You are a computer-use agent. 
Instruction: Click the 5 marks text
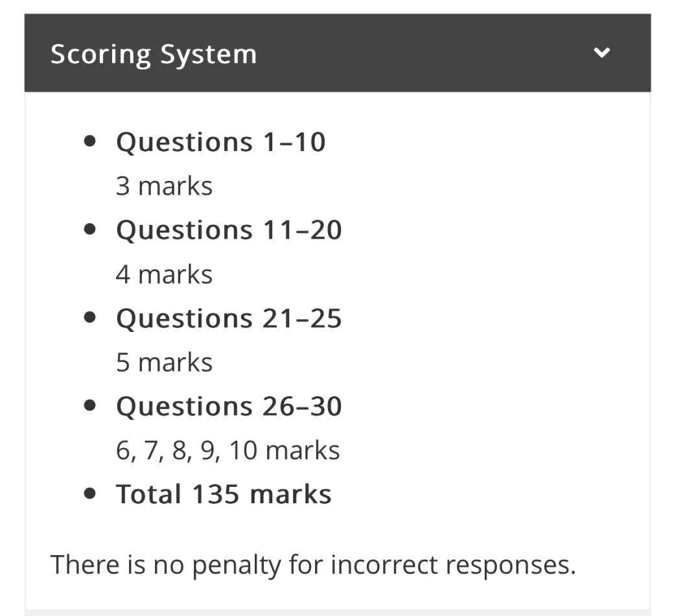[x=164, y=362]
